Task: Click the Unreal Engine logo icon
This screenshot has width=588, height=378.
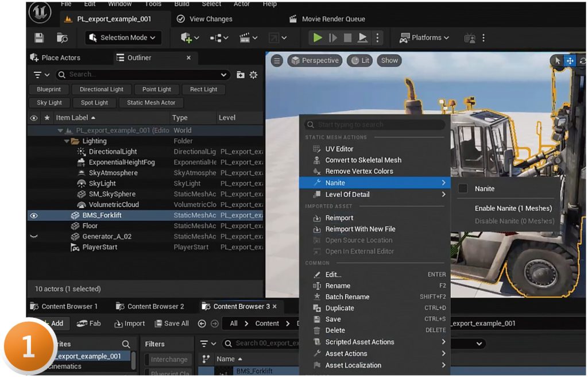Action: coord(40,12)
